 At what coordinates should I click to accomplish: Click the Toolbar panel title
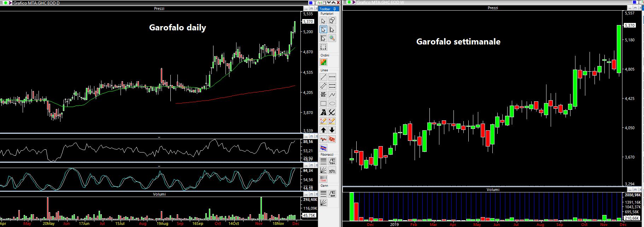click(325, 9)
